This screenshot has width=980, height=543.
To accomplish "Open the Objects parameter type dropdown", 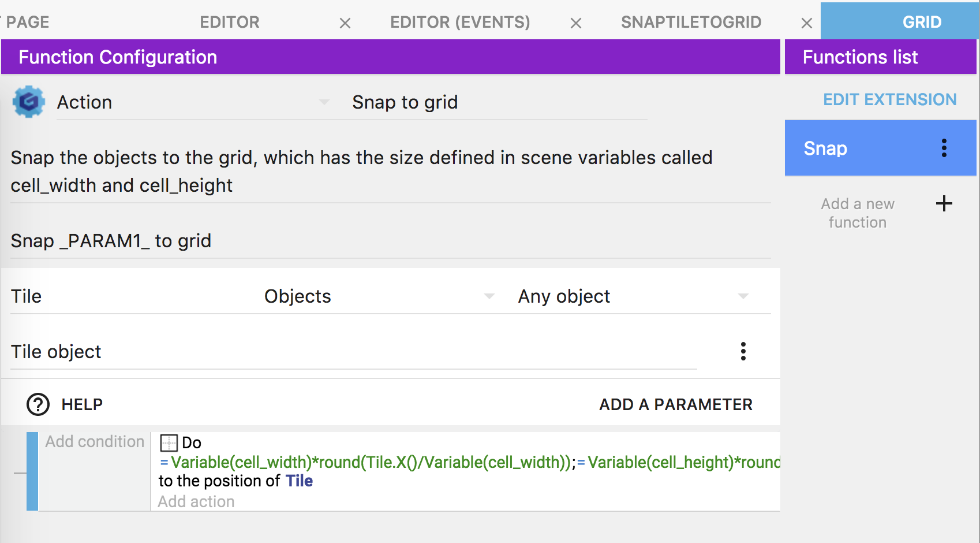I will (489, 296).
